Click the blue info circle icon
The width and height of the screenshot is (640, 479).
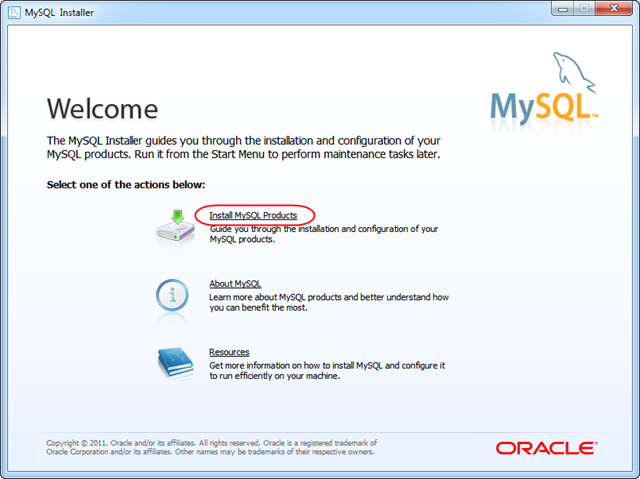tap(172, 295)
